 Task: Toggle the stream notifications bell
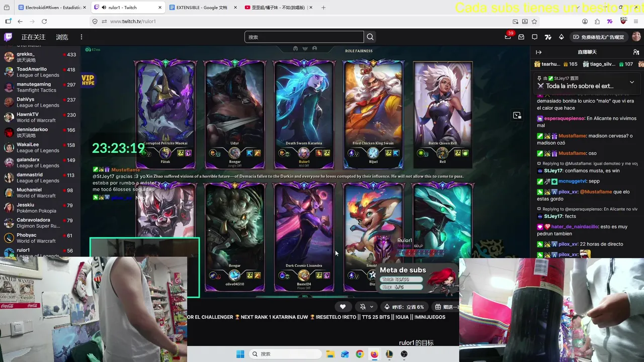pyautogui.click(x=363, y=307)
